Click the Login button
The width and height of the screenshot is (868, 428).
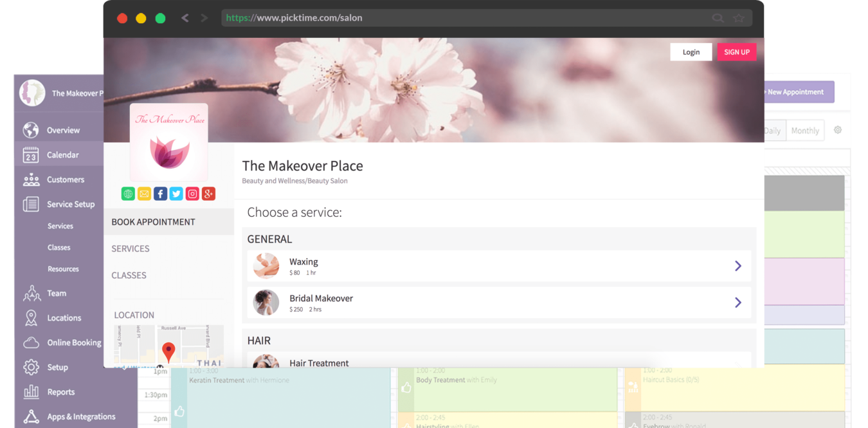pos(691,51)
